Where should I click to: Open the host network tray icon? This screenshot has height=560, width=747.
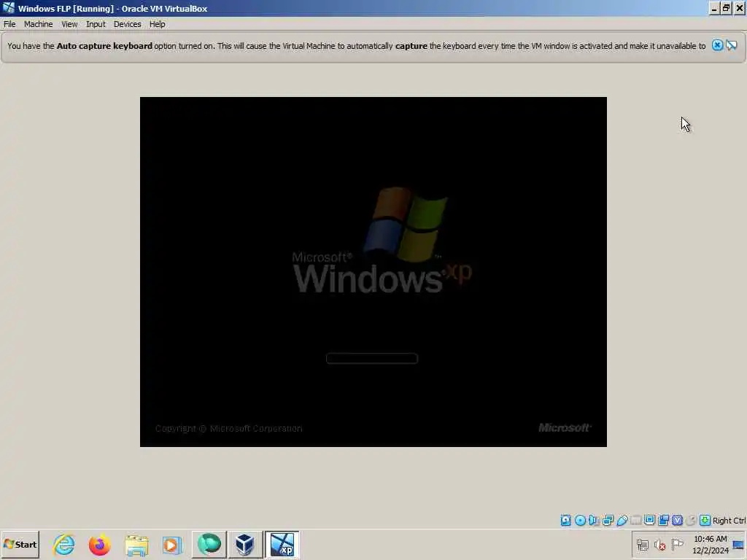[x=643, y=544]
